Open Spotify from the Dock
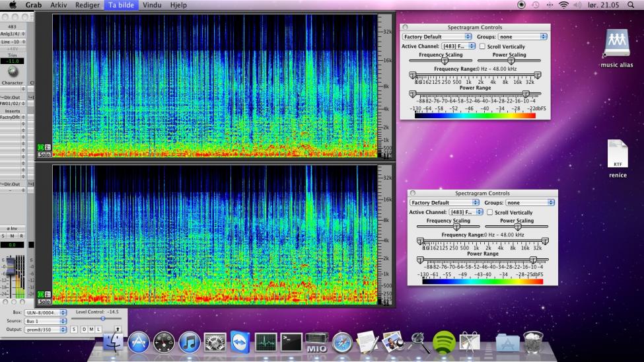This screenshot has height=362, width=644. 443,342
